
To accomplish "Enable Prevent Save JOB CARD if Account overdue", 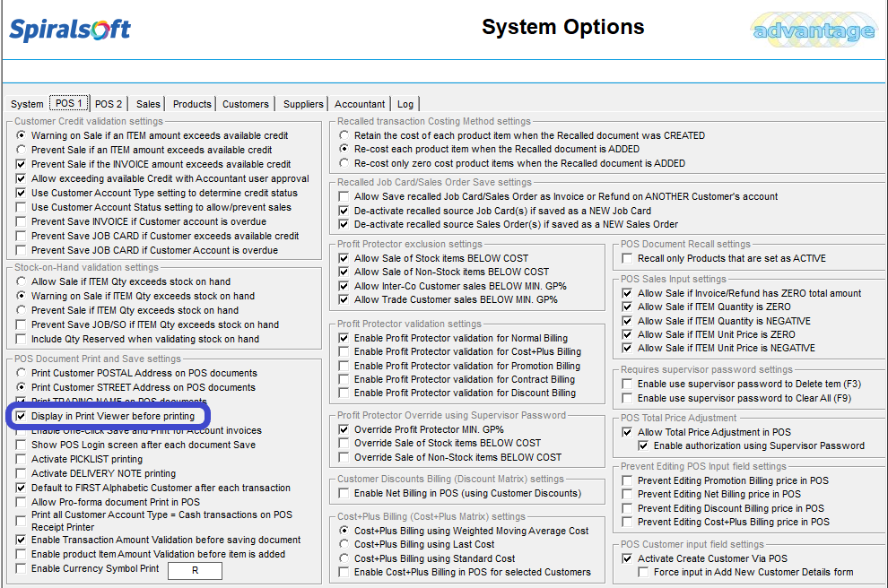I will click(x=21, y=250).
